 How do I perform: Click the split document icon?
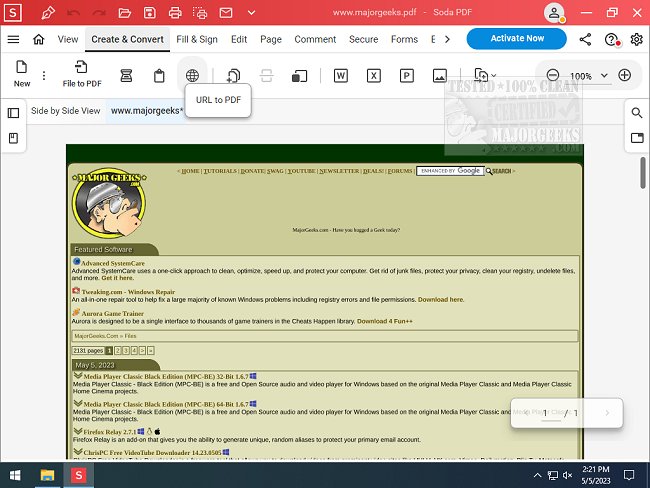[x=267, y=75]
